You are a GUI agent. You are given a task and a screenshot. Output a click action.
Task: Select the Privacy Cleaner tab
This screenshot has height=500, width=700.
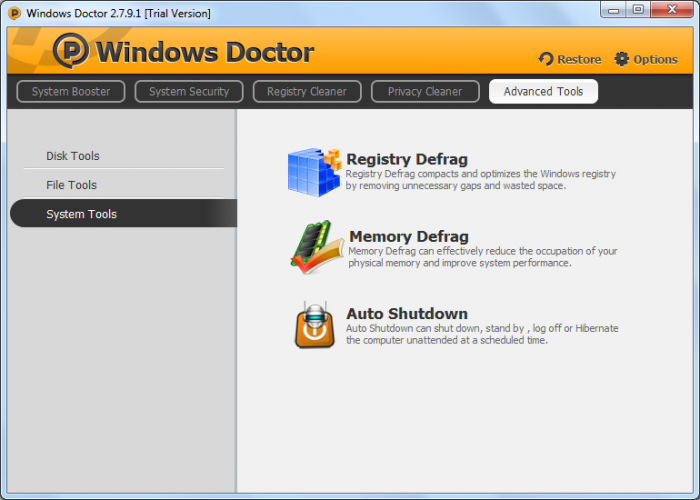pos(425,92)
